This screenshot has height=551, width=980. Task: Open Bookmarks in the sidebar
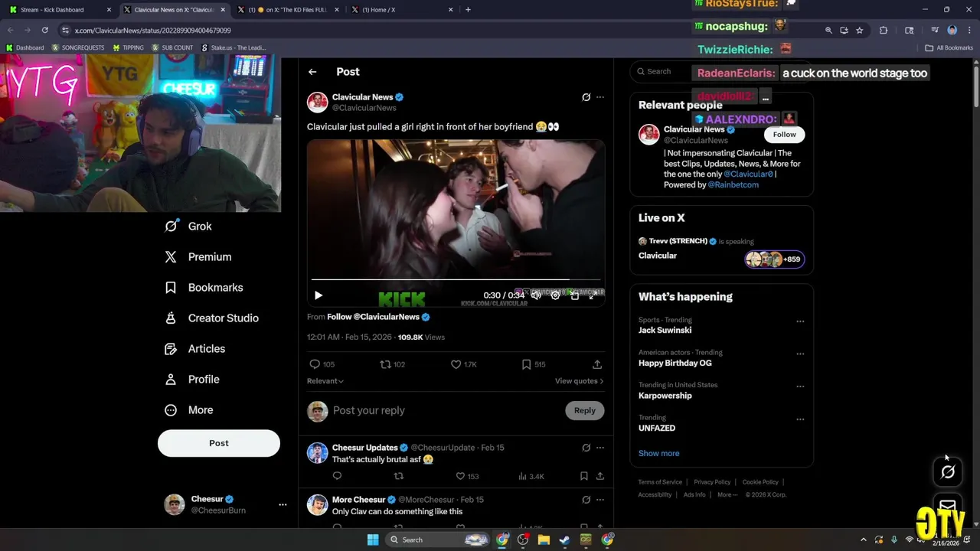(204, 288)
